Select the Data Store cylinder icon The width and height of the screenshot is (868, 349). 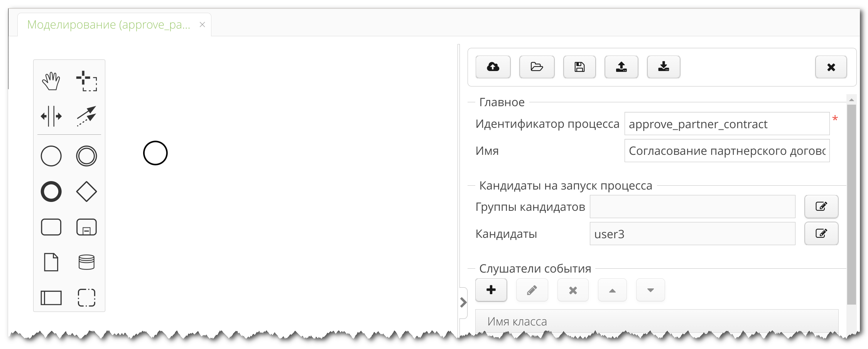[x=86, y=262]
